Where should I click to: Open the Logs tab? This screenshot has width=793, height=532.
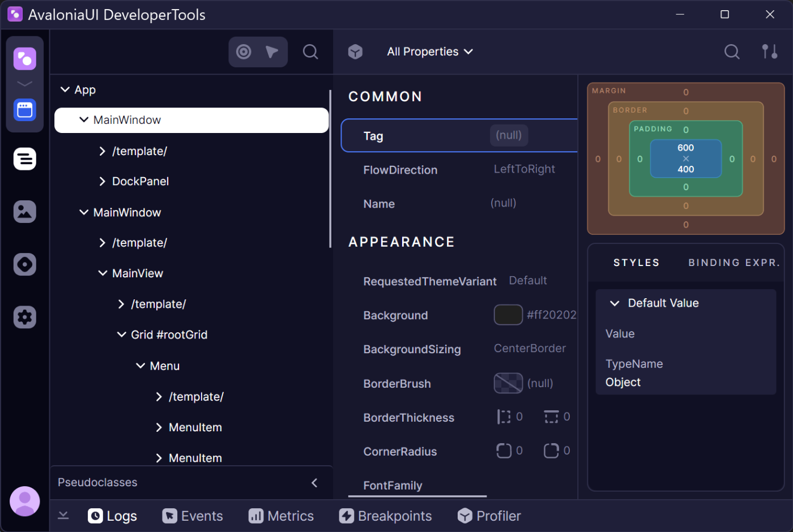[112, 516]
